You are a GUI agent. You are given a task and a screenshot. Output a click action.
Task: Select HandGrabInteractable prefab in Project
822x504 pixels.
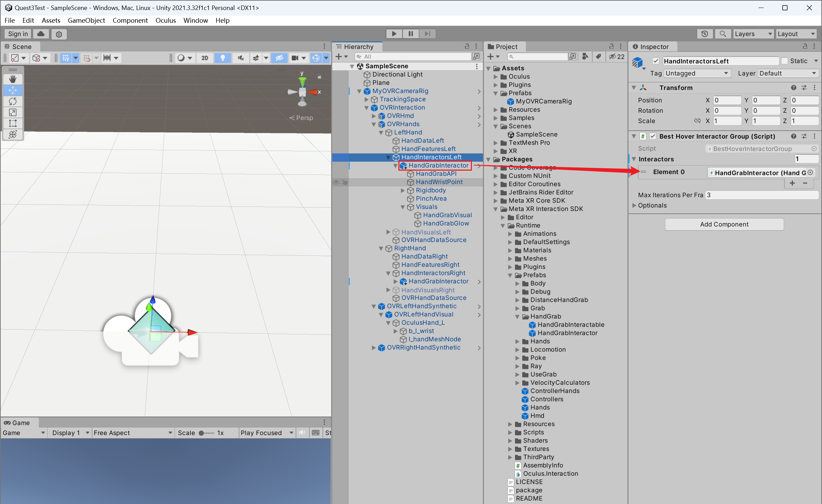click(571, 325)
